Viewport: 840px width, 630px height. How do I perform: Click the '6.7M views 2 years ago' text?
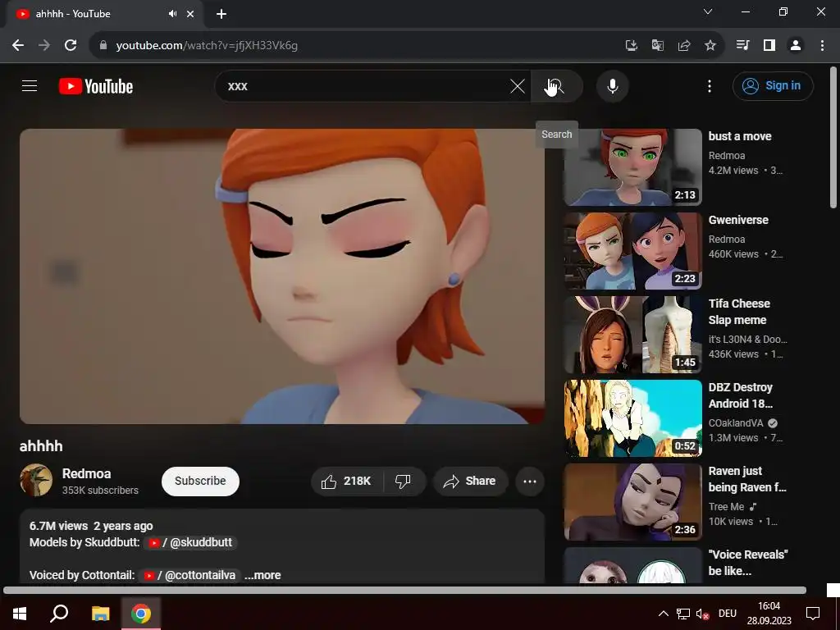point(91,526)
